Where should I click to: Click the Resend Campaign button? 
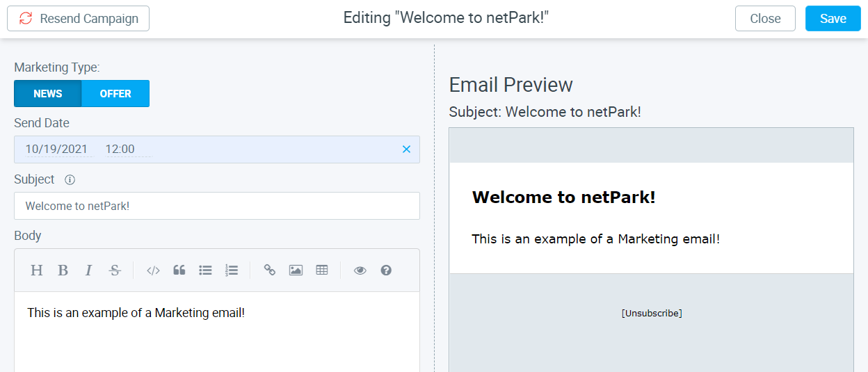pyautogui.click(x=78, y=19)
